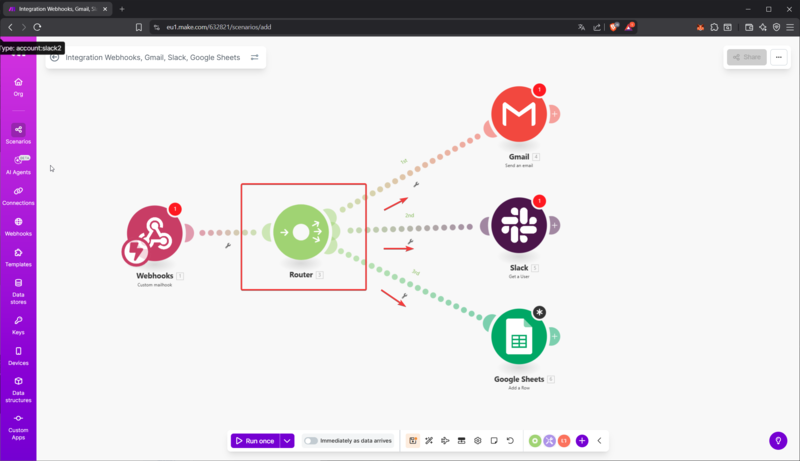Click the purple add favorite plus circle
The height and width of the screenshot is (461, 800).
coord(582,441)
